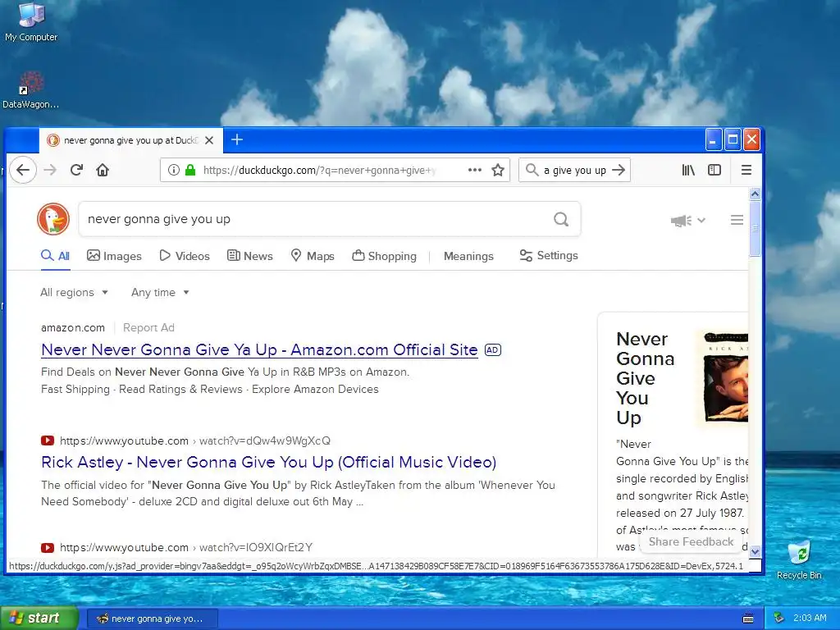Switch to the Shopping results tab
Image resolution: width=840 pixels, height=630 pixels.
click(384, 256)
